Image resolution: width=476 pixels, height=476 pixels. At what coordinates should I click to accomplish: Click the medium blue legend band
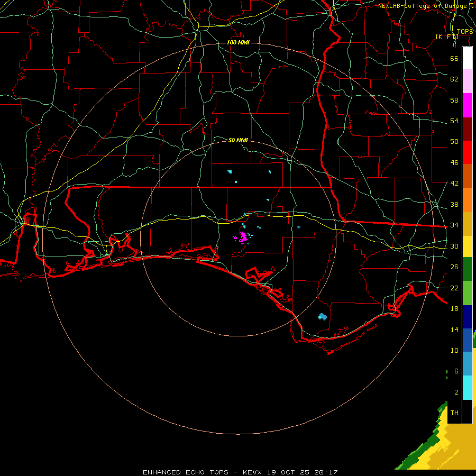coord(467,340)
